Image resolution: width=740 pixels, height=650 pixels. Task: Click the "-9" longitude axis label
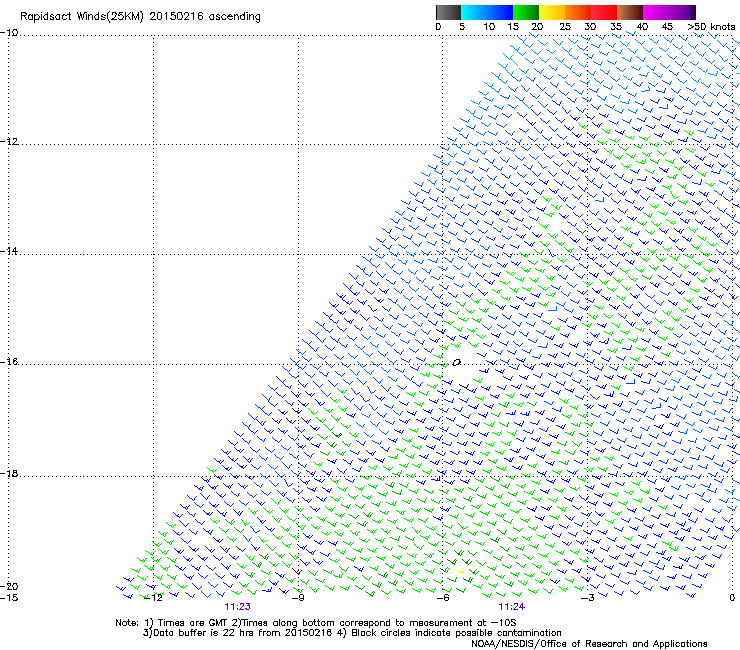point(298,598)
